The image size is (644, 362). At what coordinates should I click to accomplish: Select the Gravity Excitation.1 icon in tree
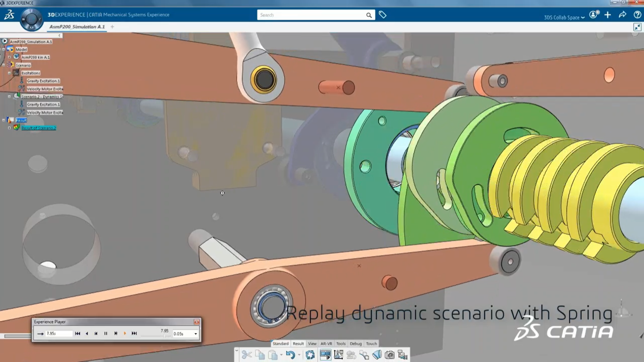click(22, 81)
